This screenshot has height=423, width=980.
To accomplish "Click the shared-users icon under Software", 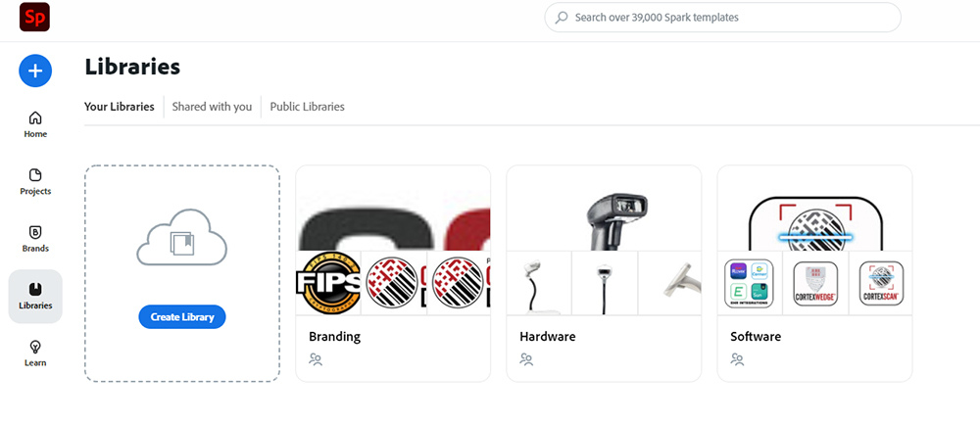I will click(x=738, y=359).
